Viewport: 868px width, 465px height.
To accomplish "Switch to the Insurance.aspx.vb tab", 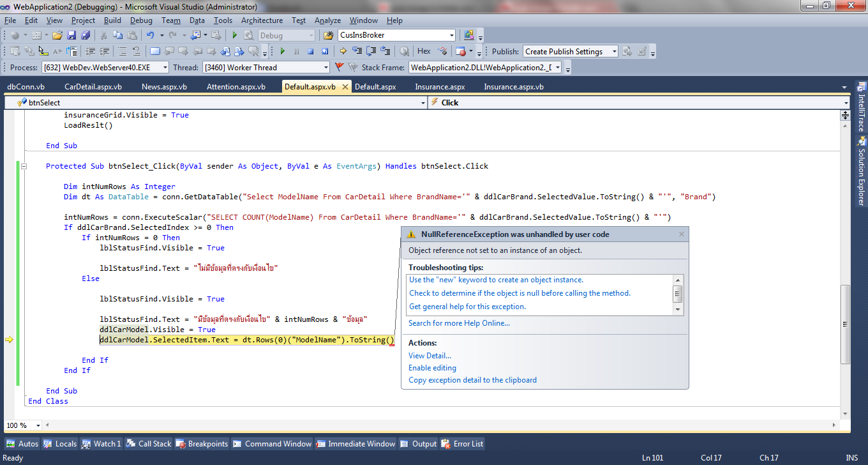I will (x=513, y=87).
